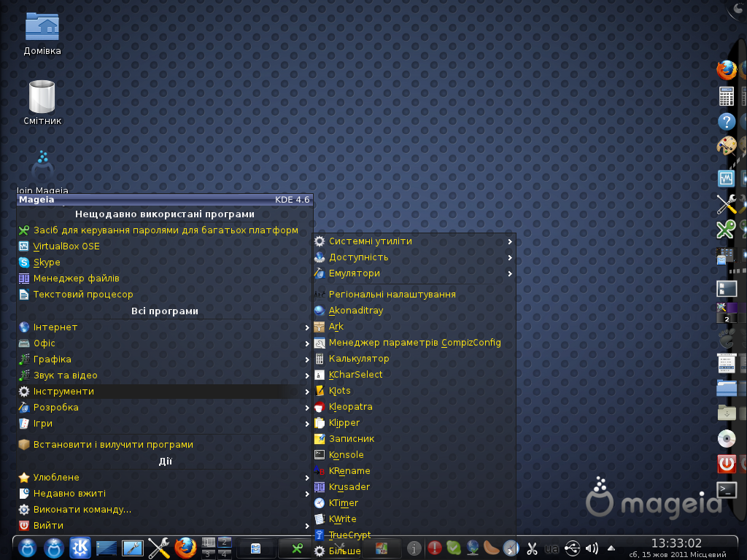
Task: Launch Калькулятор from submenu
Action: 414,359
